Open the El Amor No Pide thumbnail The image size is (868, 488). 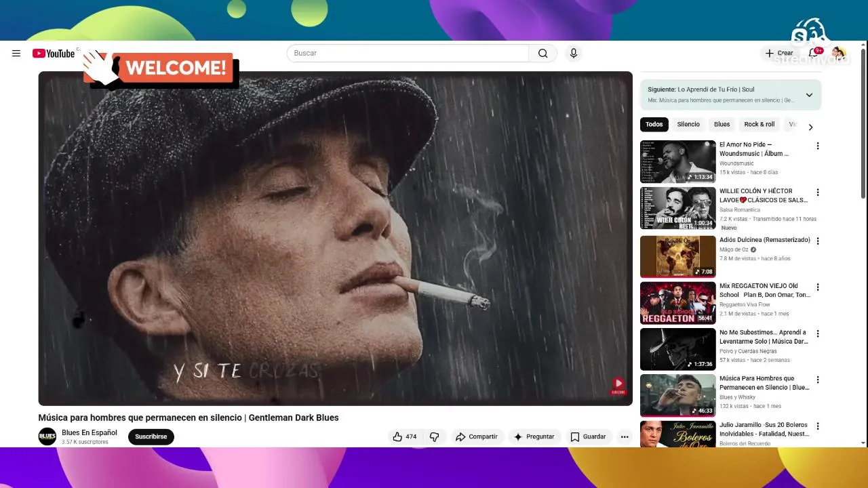tap(678, 162)
